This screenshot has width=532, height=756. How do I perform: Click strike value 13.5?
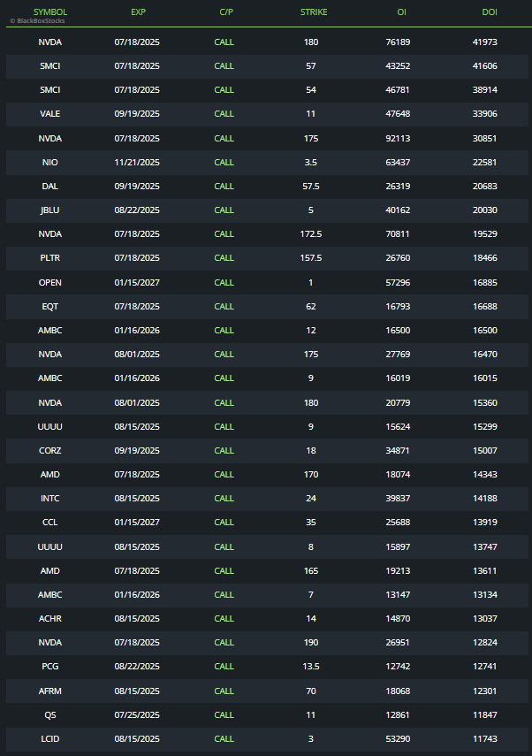point(311,667)
